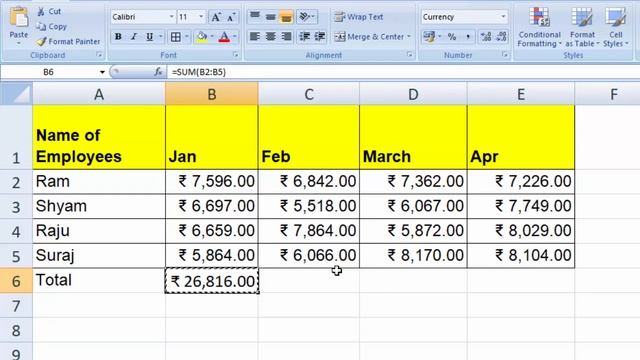Select the Total cell ₹ 26,816.00
The height and width of the screenshot is (360, 640).
pyautogui.click(x=212, y=281)
